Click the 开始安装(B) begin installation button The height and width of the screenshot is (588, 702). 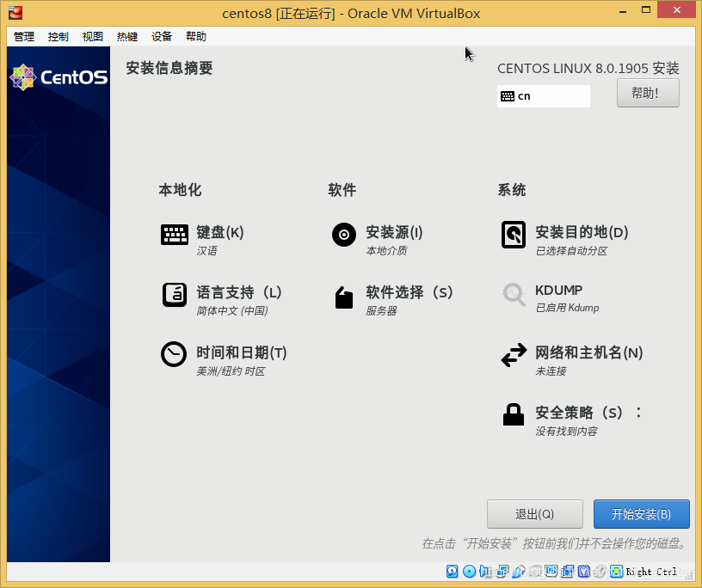(x=641, y=514)
